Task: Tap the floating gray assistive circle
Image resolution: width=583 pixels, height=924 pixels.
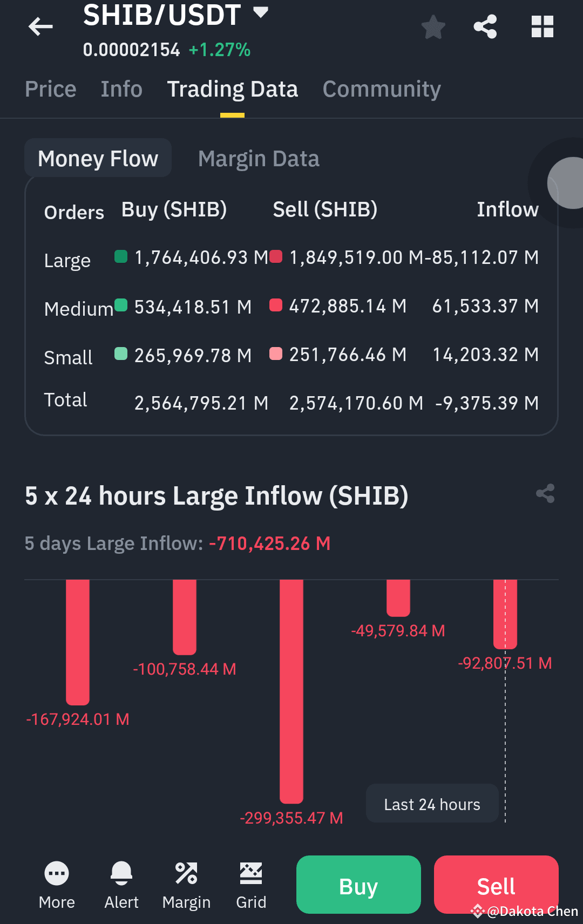Action: 567,183
